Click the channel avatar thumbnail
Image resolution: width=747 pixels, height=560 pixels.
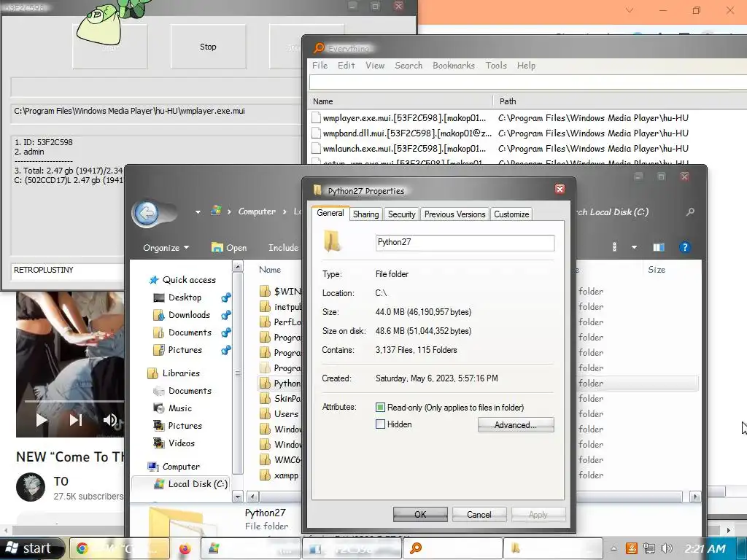[x=31, y=487]
